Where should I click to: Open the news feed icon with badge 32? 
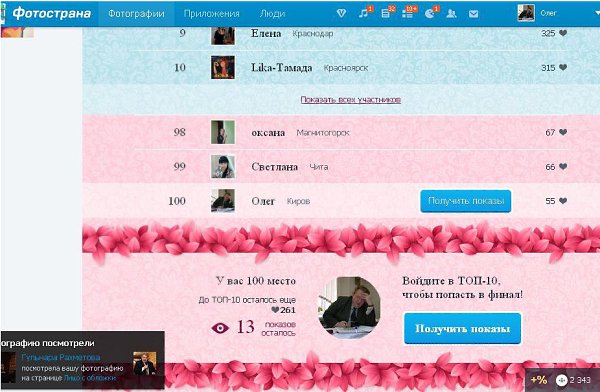386,13
